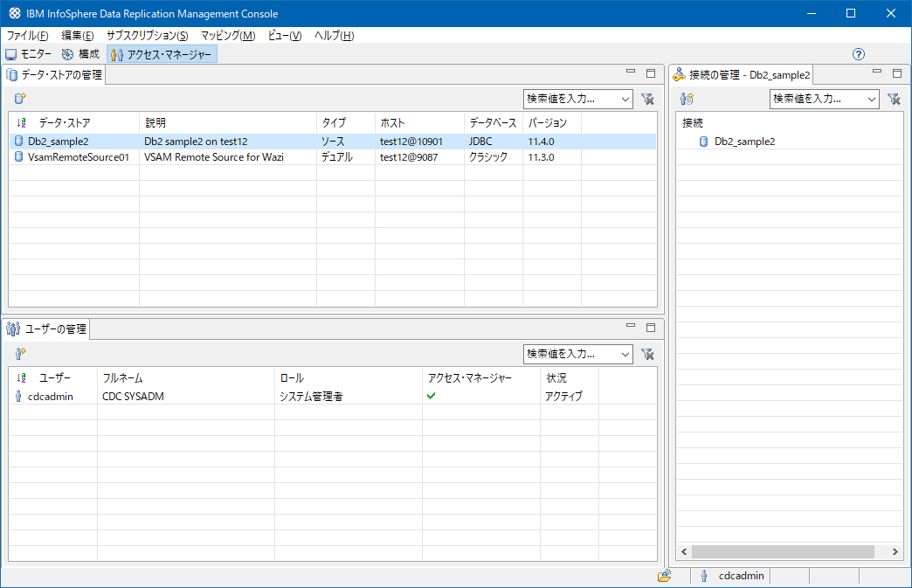The height and width of the screenshot is (588, 912).
Task: Click the Db2_sample2 datastore row icon
Action: 18,141
